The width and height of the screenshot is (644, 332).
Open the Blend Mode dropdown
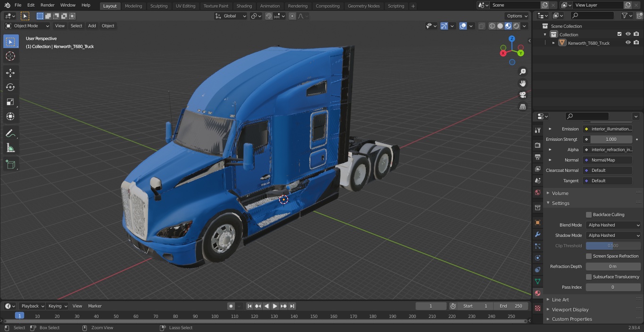(x=613, y=225)
